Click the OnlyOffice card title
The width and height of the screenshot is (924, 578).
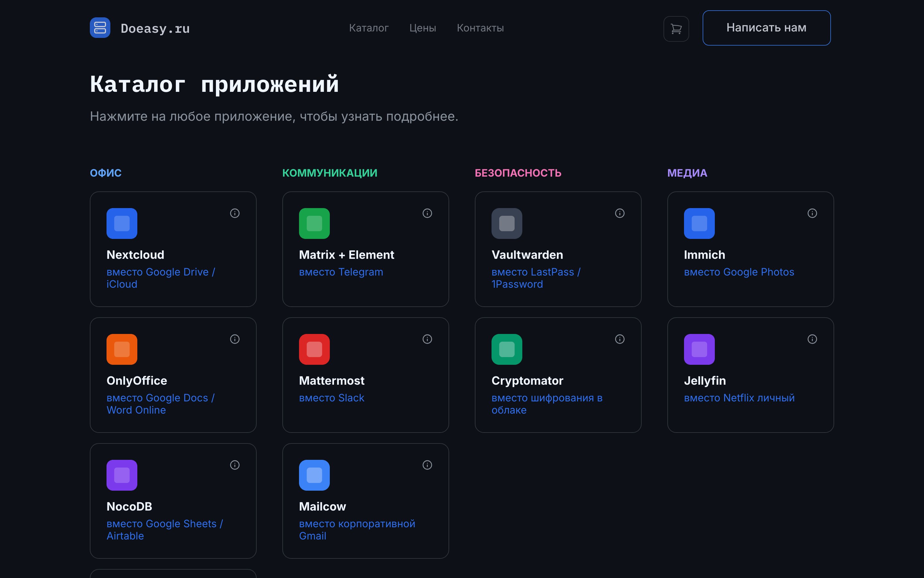(137, 381)
